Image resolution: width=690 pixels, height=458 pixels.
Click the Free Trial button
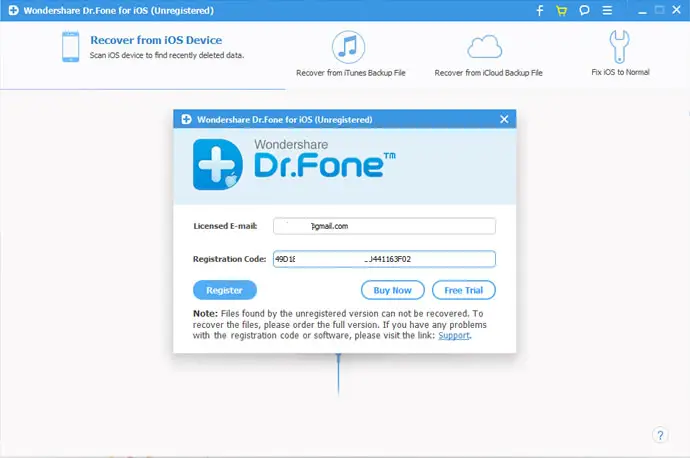click(464, 290)
